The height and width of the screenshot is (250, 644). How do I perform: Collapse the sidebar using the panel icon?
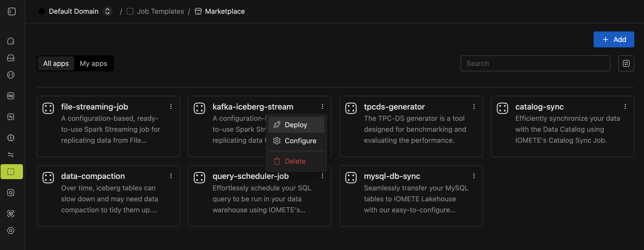(11, 11)
